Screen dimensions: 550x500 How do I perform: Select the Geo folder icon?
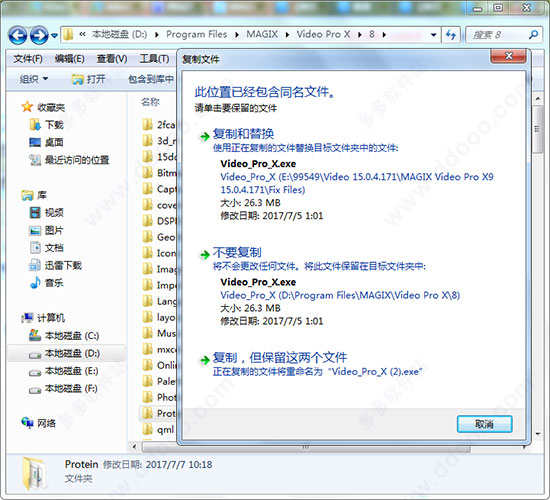(x=148, y=237)
